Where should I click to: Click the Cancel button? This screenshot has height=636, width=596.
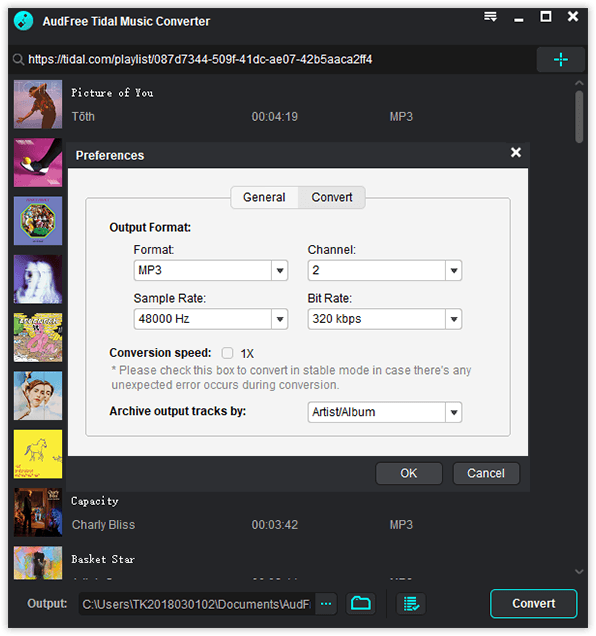coord(486,473)
